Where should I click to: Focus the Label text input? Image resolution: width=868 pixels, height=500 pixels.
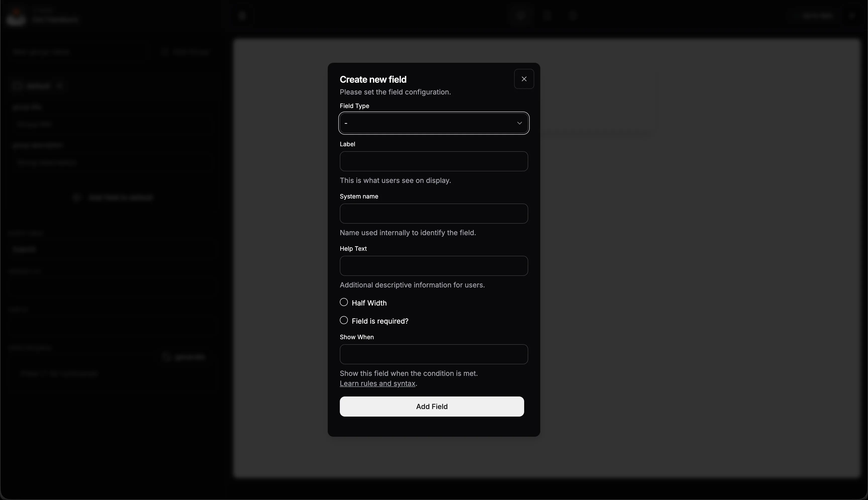(x=433, y=161)
